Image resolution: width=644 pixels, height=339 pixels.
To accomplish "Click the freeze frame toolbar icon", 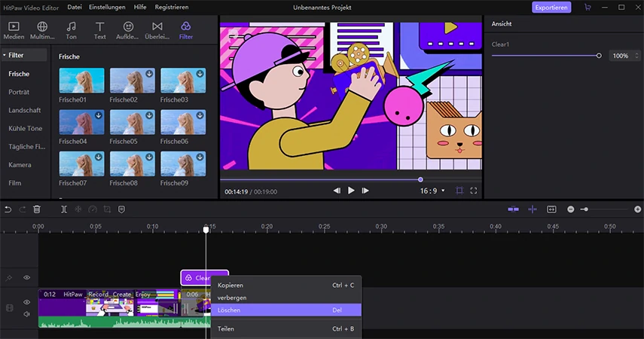I will (78, 209).
